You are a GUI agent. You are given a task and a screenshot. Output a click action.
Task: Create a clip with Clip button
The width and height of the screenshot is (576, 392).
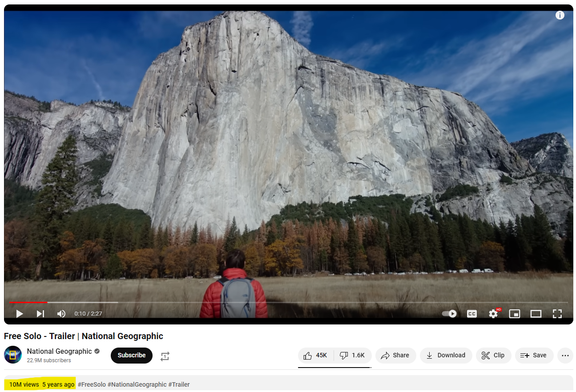494,355
